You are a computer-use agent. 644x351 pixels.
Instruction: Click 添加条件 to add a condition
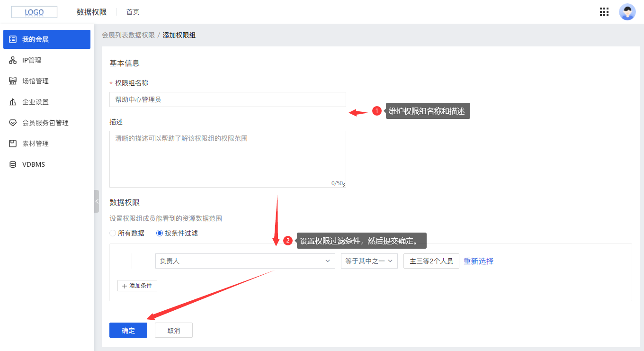click(x=137, y=285)
